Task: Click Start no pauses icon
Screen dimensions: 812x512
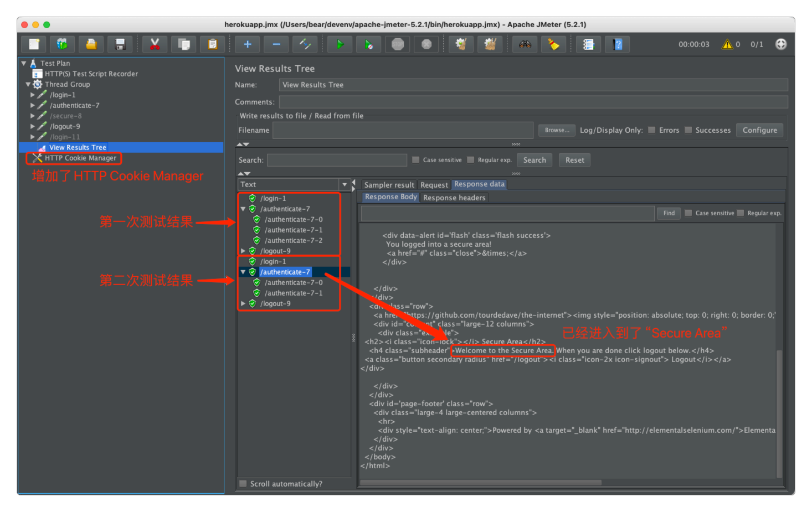Action: (369, 44)
